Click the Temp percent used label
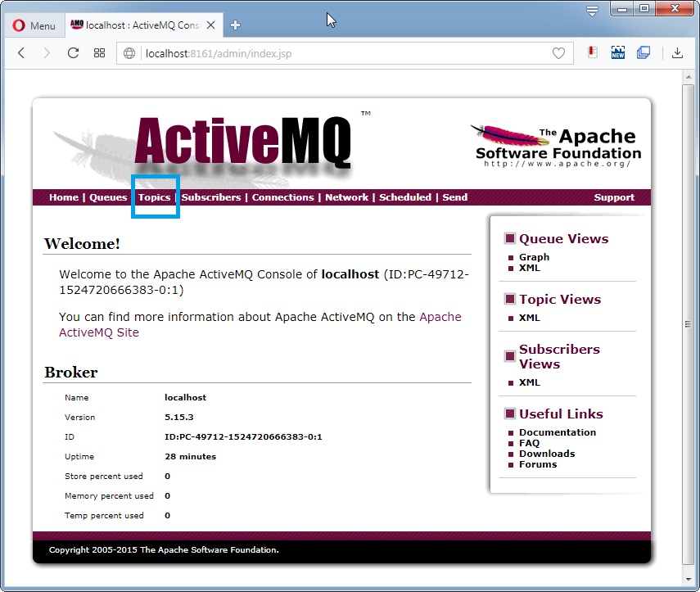 [x=104, y=515]
